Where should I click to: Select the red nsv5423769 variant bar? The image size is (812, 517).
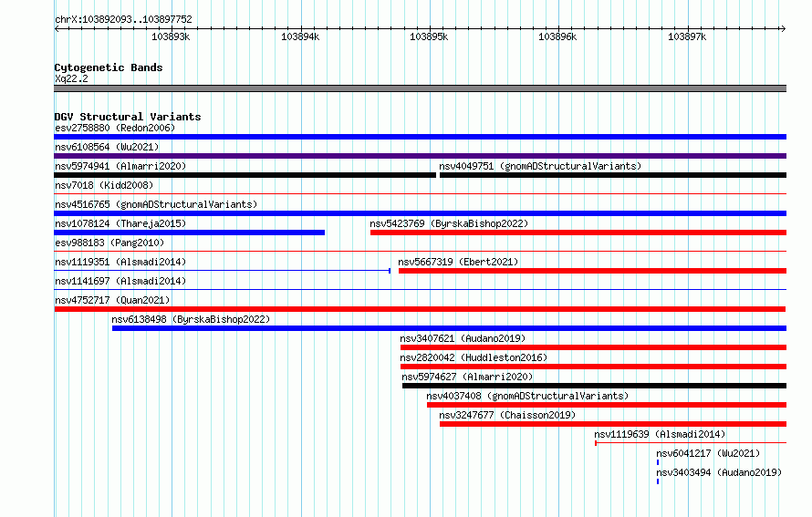point(578,233)
